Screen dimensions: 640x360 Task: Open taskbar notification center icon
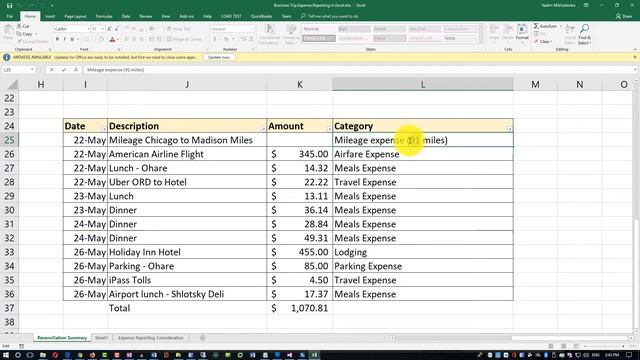[629, 355]
